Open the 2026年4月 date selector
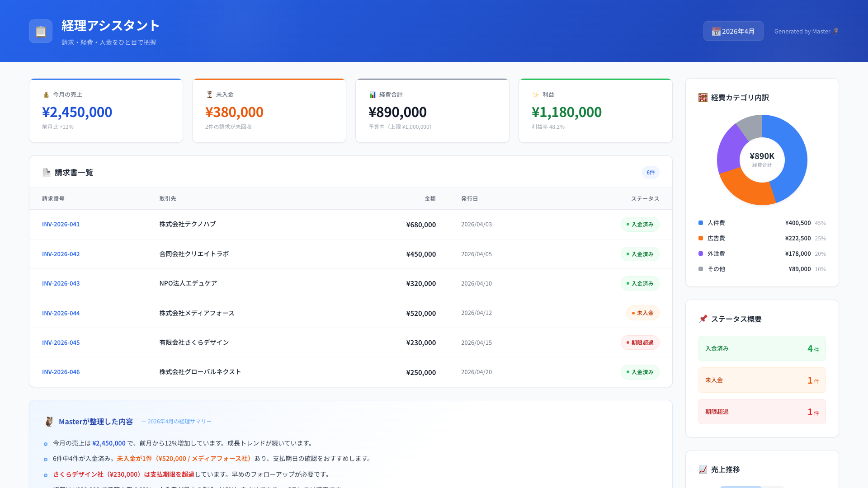The image size is (868, 488). pos(733,31)
